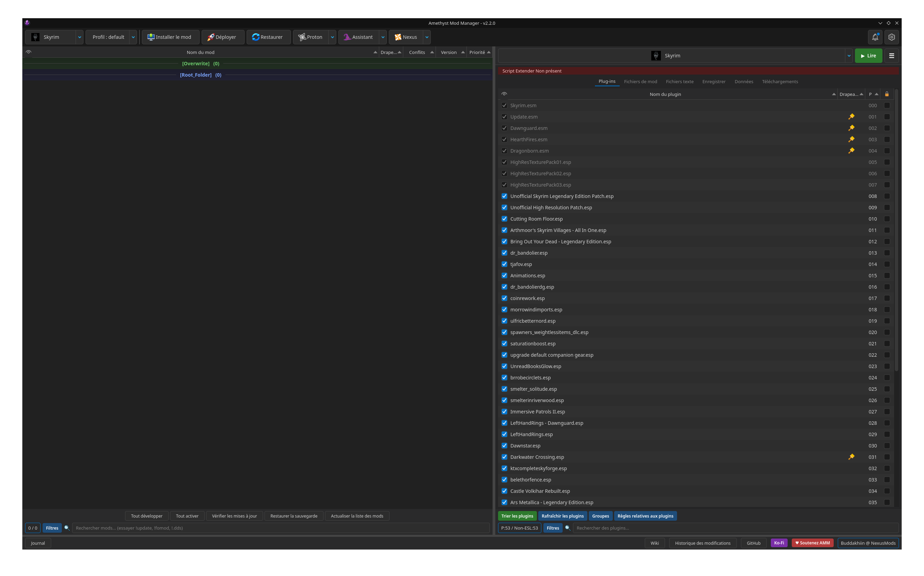Select the [Overwrite] mod row
Screen dimensions: 924x576
257,64
